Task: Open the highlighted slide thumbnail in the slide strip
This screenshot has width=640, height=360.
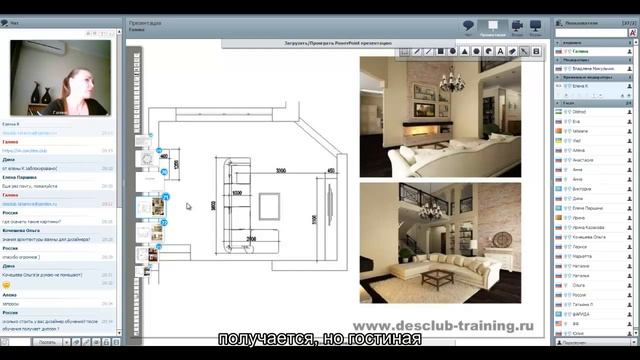Action: point(151,207)
